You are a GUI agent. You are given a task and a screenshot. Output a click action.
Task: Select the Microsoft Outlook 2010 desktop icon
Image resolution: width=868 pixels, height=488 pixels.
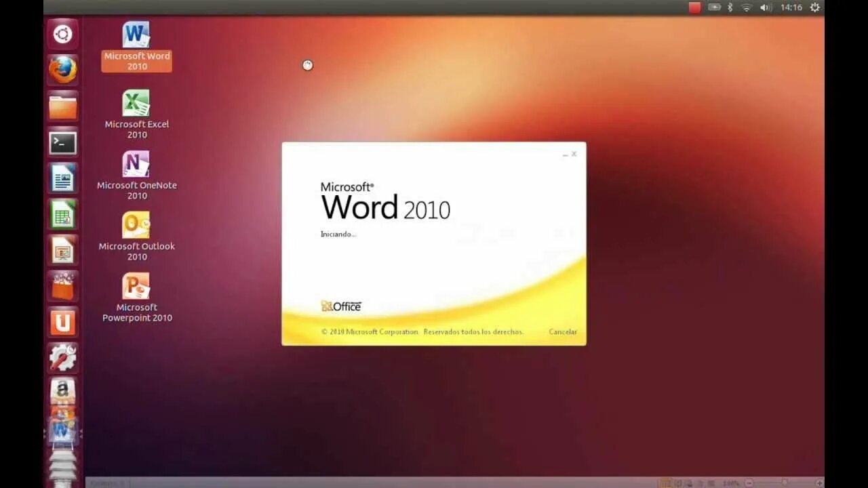pyautogui.click(x=136, y=237)
